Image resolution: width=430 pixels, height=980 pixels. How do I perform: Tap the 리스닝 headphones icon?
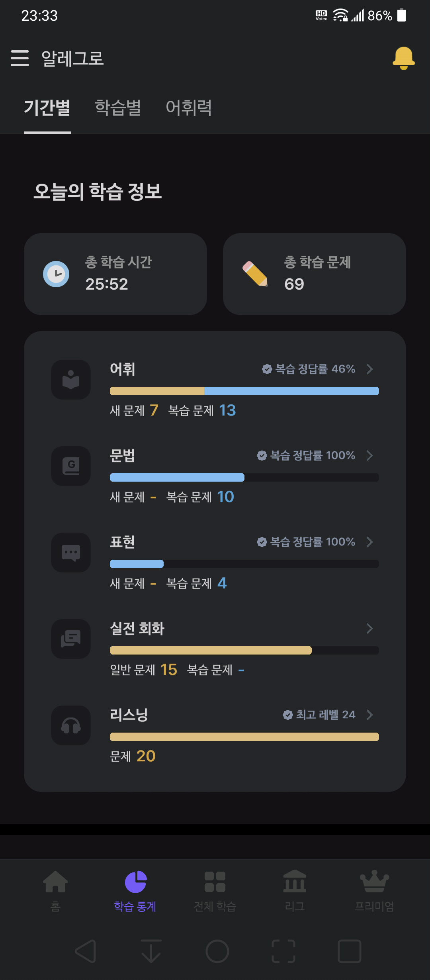click(x=71, y=725)
